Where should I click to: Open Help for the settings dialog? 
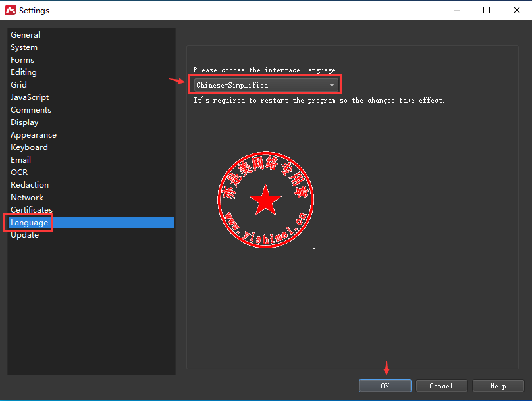498,386
